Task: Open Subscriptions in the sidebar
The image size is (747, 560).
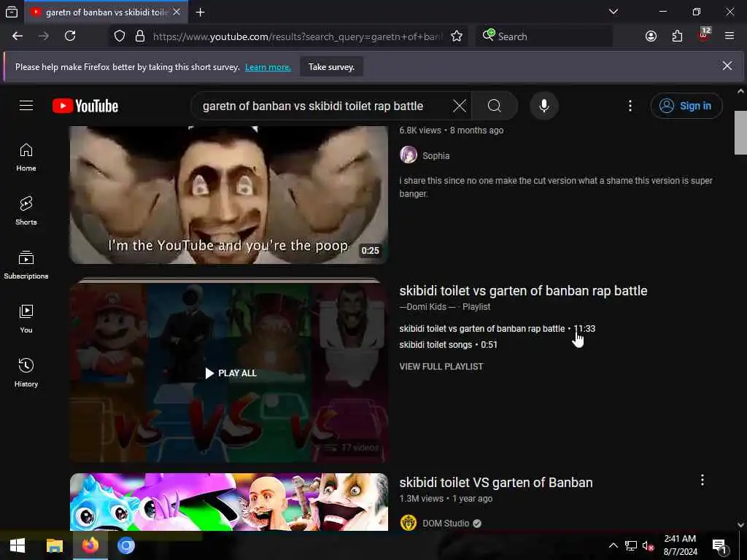Action: pos(26,265)
